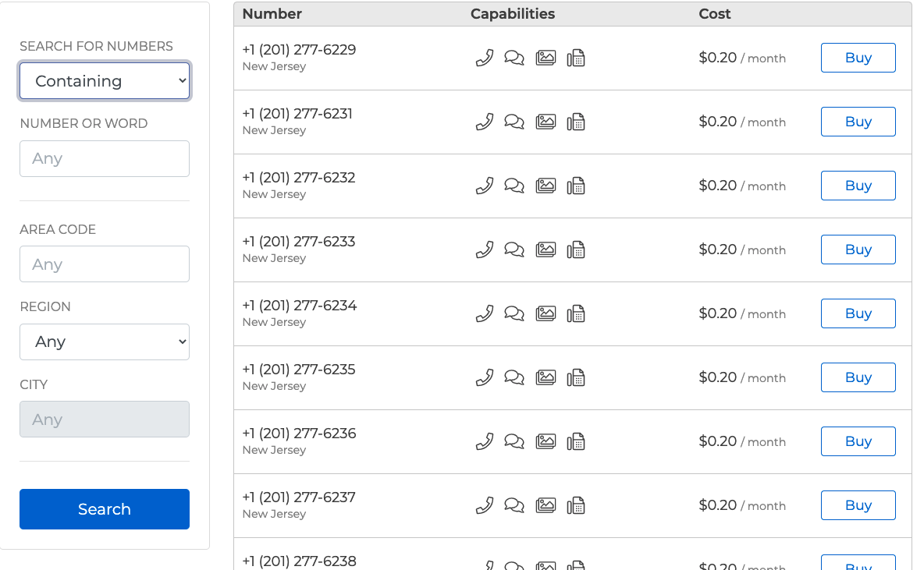Click the NUMBER OR WORD input field
Viewport: 924px width, 570px height.
[104, 158]
